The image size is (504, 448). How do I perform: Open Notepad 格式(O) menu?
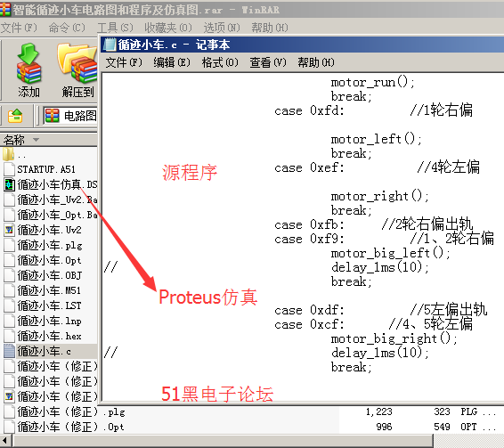pos(220,62)
